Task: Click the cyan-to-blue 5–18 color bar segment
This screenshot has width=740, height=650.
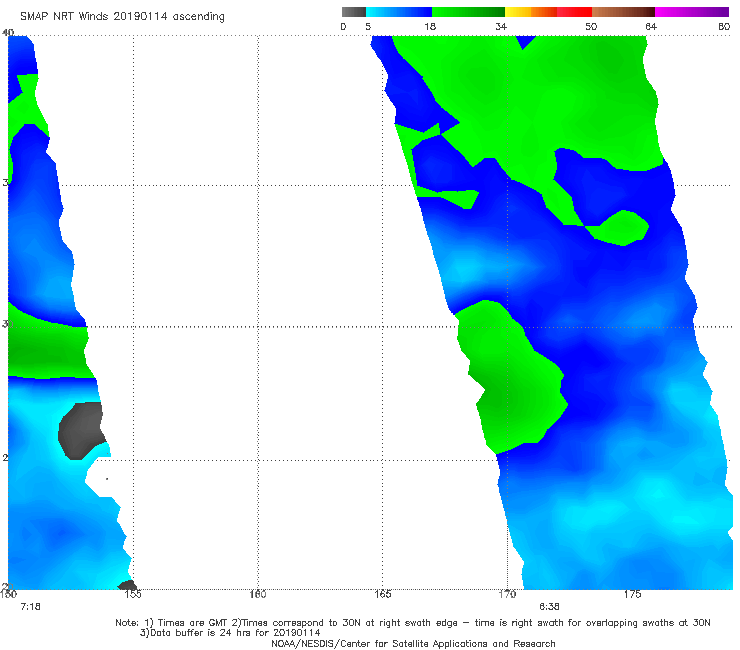Action: (x=399, y=12)
